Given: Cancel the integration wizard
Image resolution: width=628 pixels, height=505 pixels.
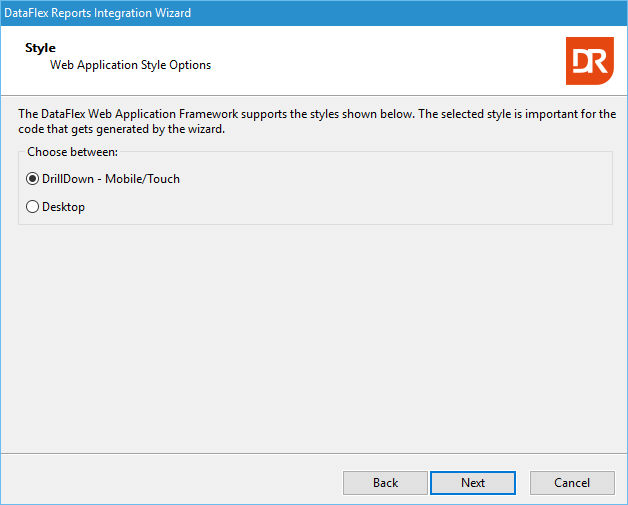Looking at the screenshot, I should (572, 483).
